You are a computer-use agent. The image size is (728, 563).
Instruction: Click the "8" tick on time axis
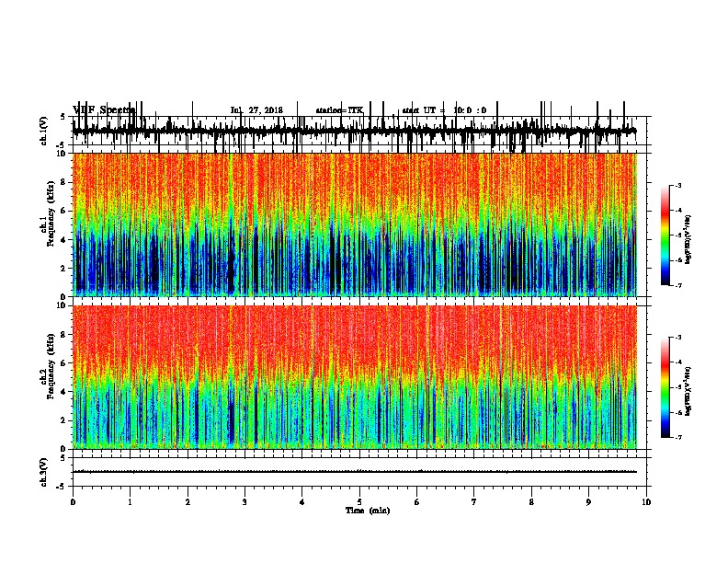coord(531,502)
